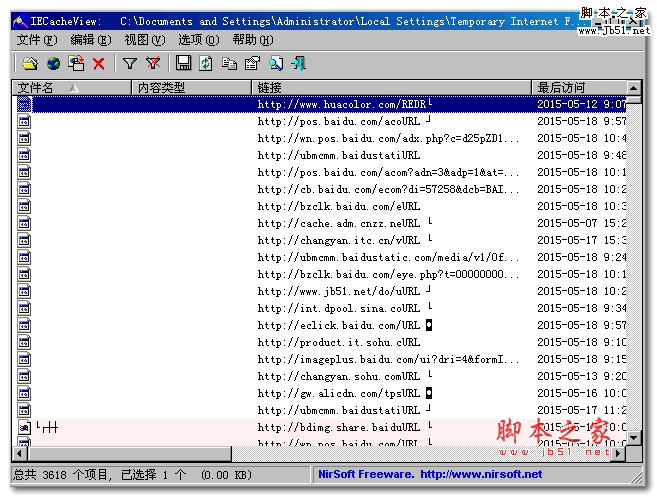Select URL http://ubmcmm.baidustatiURL dated 2015-05-18
The image size is (657, 498).
click(x=339, y=155)
